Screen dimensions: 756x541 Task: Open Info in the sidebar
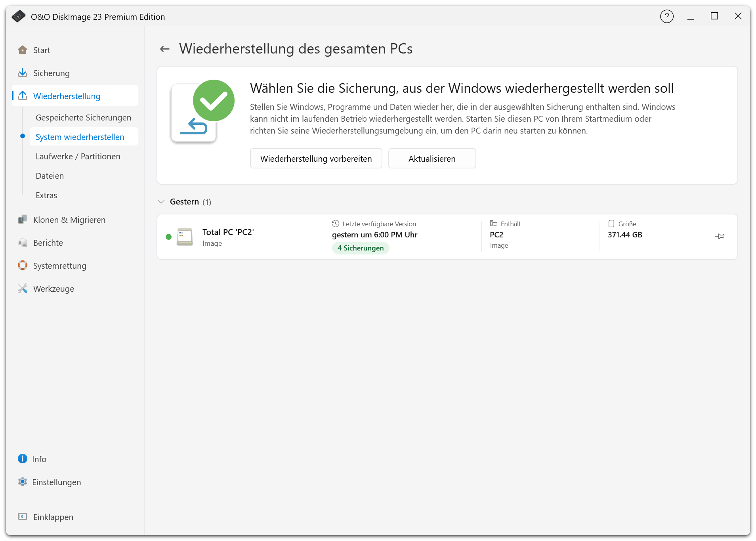(75, 459)
